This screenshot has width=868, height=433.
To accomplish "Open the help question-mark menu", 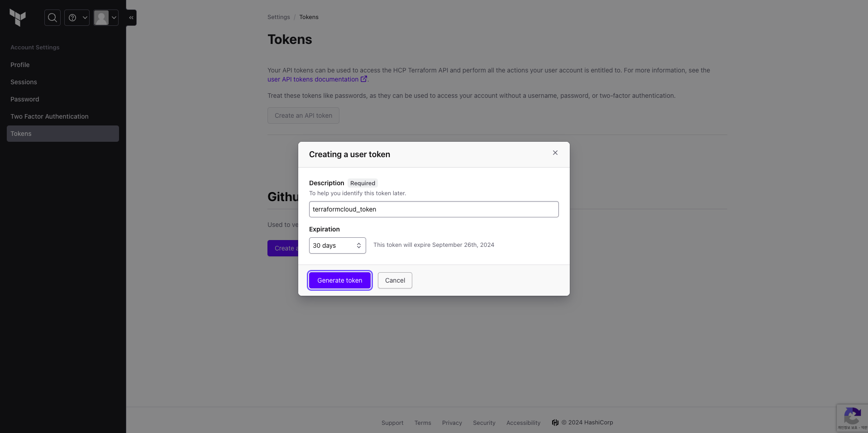I will [x=77, y=18].
